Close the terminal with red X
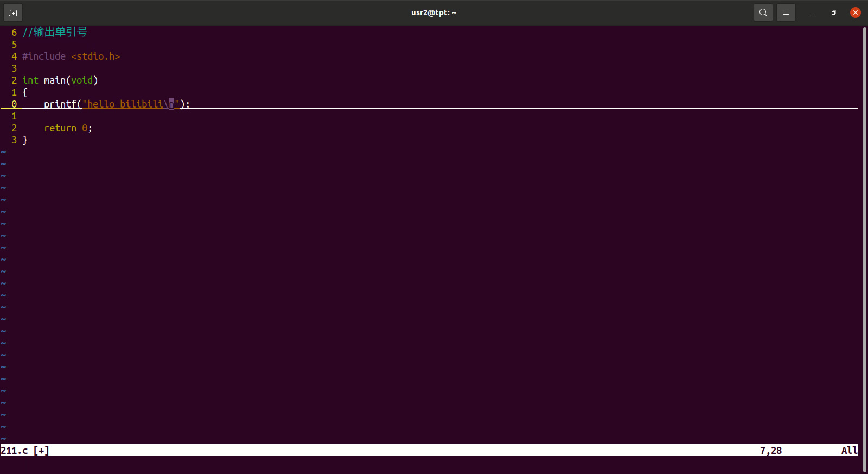This screenshot has width=868, height=474. pyautogui.click(x=856, y=12)
